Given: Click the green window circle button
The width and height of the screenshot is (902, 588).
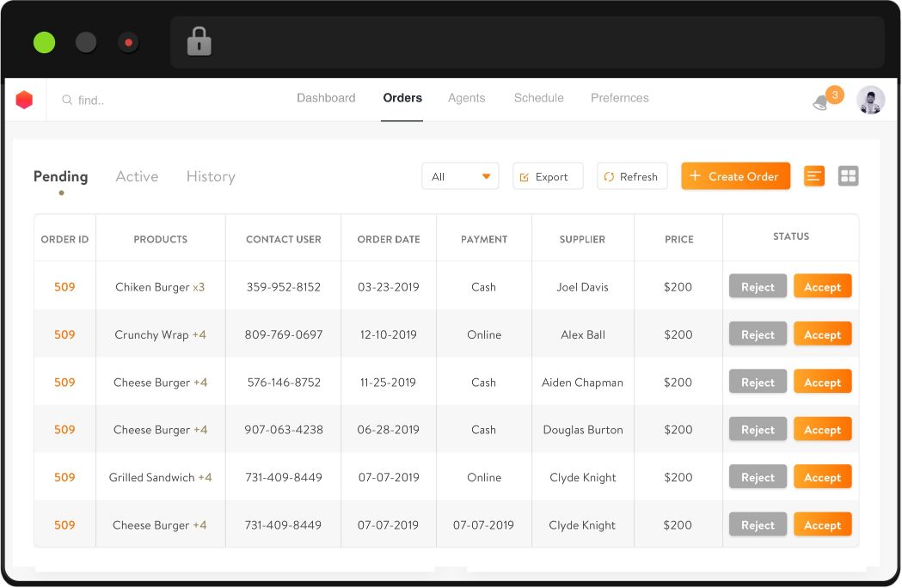Looking at the screenshot, I should (44, 42).
